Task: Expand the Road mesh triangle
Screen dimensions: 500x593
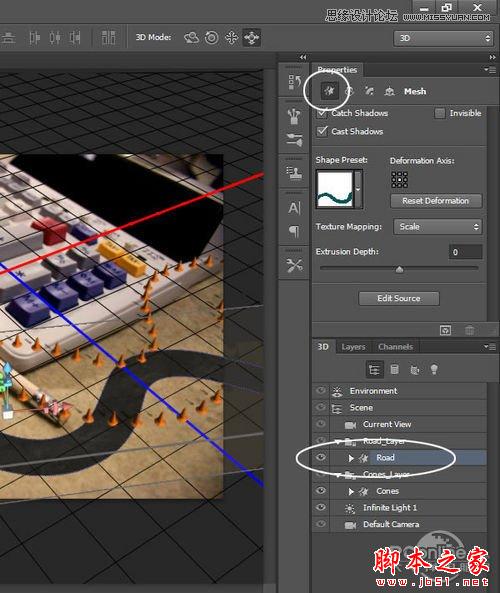Action: point(351,458)
